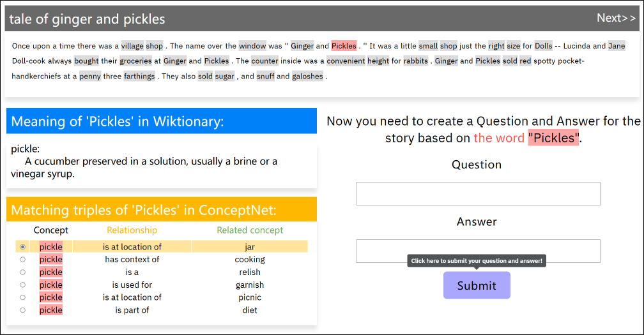Image resolution: width=644 pixels, height=335 pixels.
Task: Select the highlighted word 'galoshes'
Action: 308,77
